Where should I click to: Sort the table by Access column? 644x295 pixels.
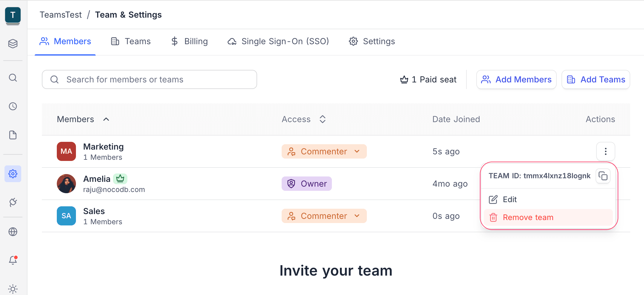[x=322, y=119]
